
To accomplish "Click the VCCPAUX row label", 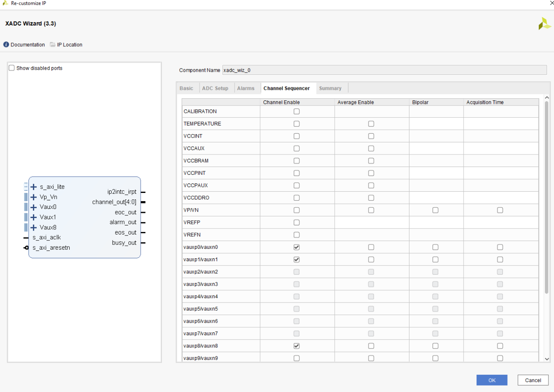I will point(196,185).
